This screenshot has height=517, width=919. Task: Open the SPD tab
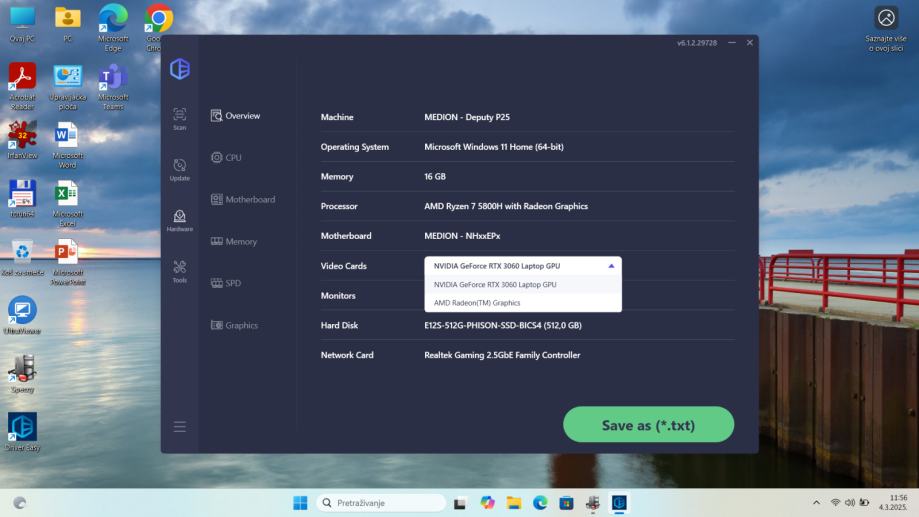coord(226,283)
